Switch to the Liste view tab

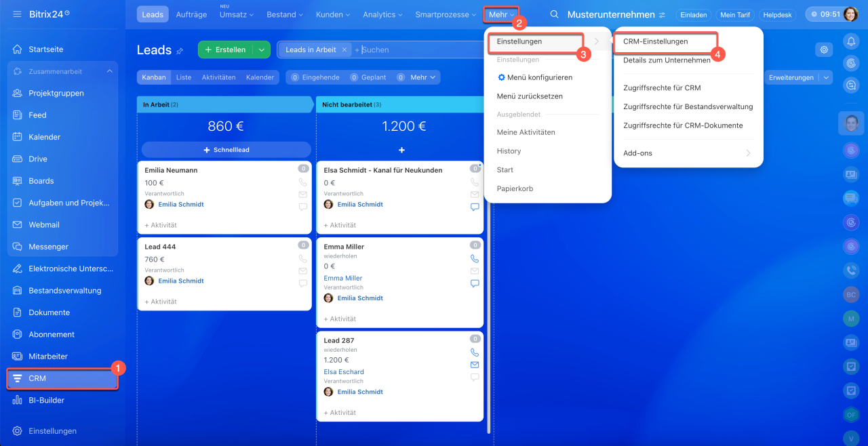pyautogui.click(x=184, y=77)
